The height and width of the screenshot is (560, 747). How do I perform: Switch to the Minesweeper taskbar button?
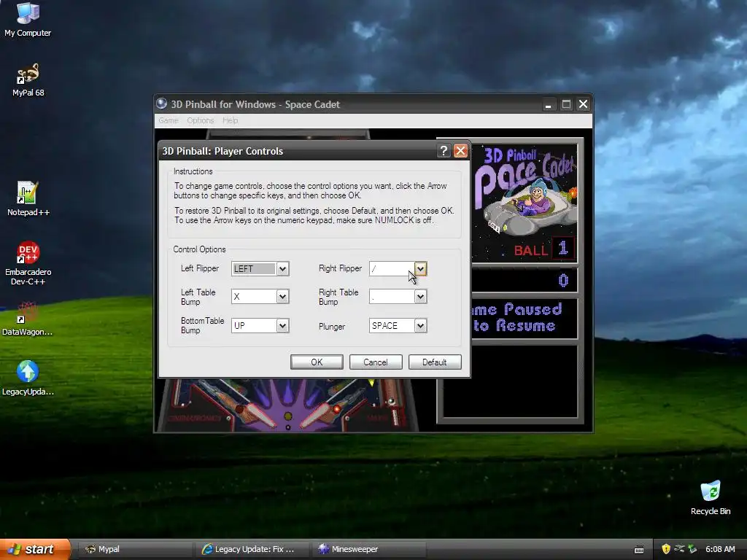(369, 549)
